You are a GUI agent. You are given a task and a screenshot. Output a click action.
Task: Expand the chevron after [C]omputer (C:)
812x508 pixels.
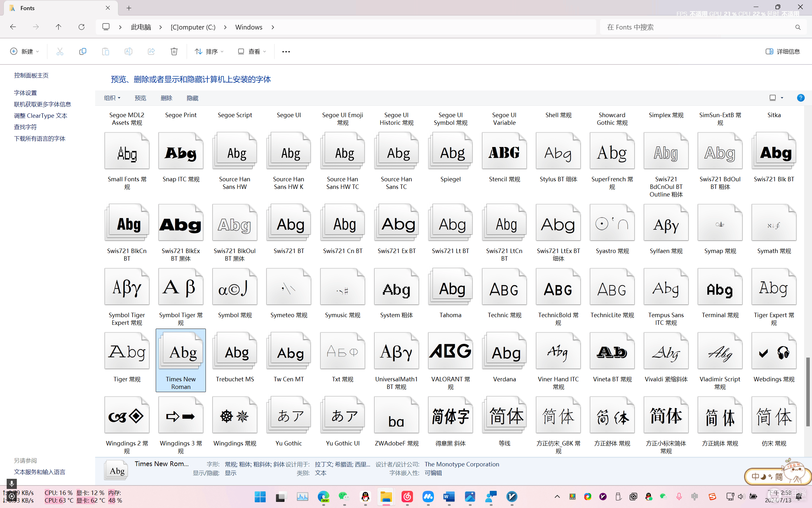click(225, 27)
